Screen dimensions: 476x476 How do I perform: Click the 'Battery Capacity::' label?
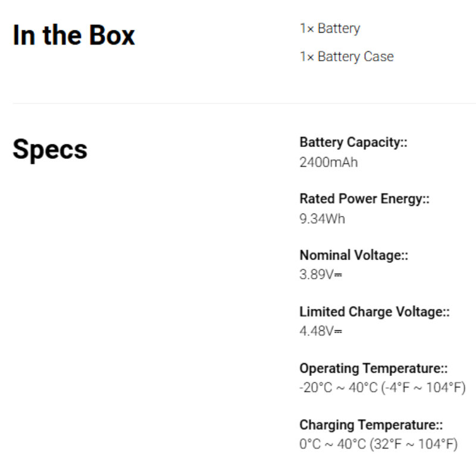pyautogui.click(x=353, y=142)
